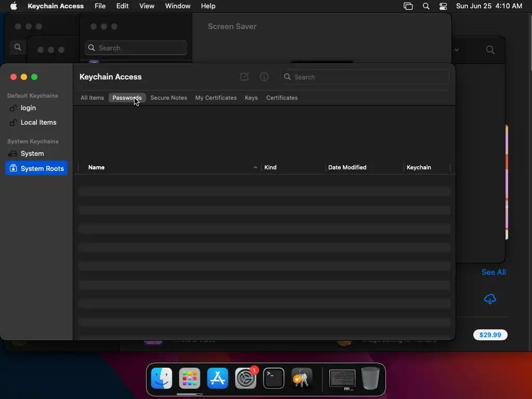Open the Window menu

[x=178, y=6]
